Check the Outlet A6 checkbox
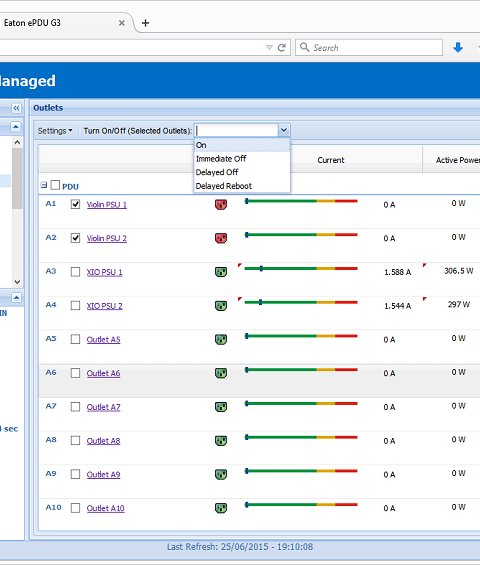This screenshot has width=480, height=565. [75, 373]
